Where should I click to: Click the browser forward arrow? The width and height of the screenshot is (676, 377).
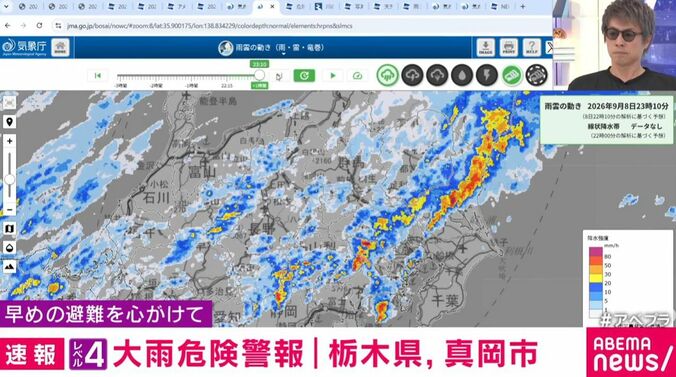click(x=23, y=26)
